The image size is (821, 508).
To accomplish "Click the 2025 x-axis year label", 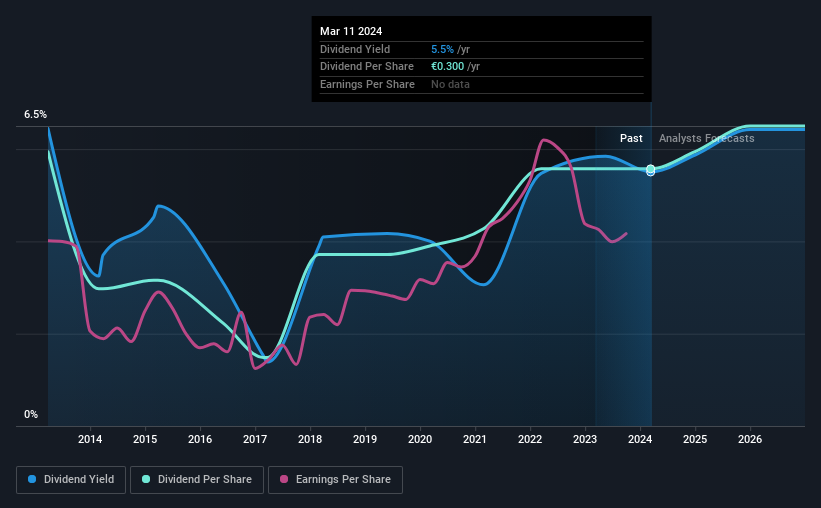I will (695, 439).
